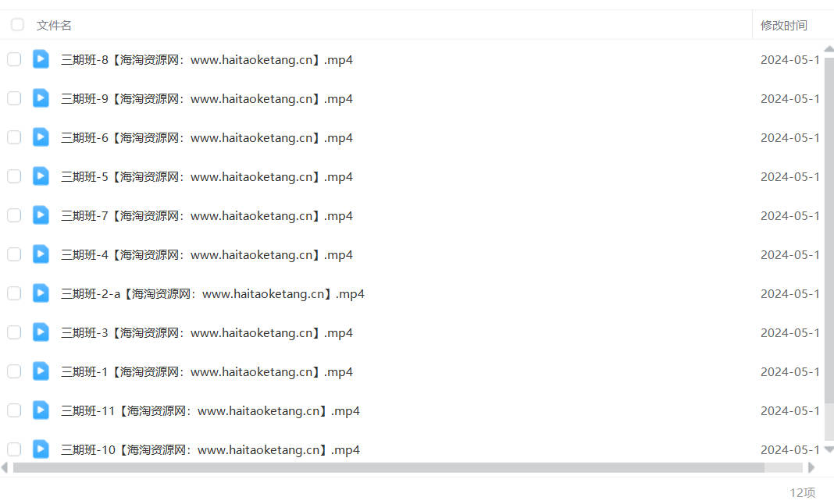
Task: Click the vertical scrollbar thumb
Action: tap(829, 229)
